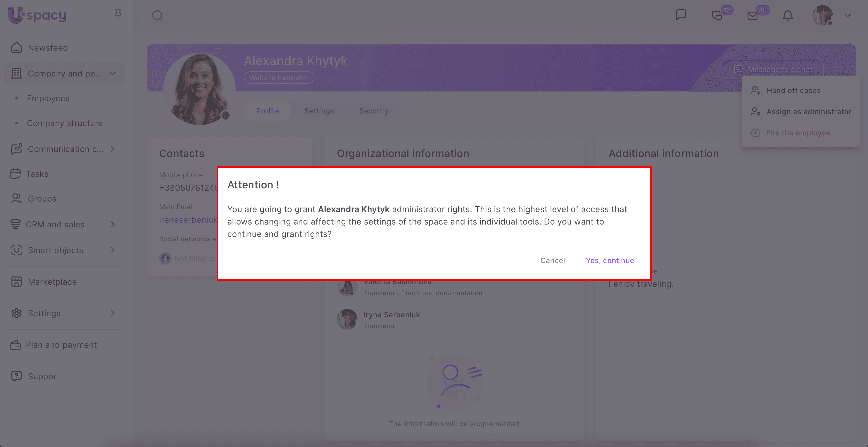
Task: Open the search bar
Action: pos(157,16)
